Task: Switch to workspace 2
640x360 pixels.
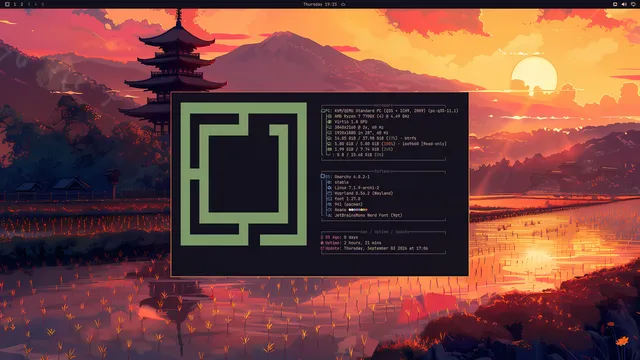Action: (x=22, y=4)
